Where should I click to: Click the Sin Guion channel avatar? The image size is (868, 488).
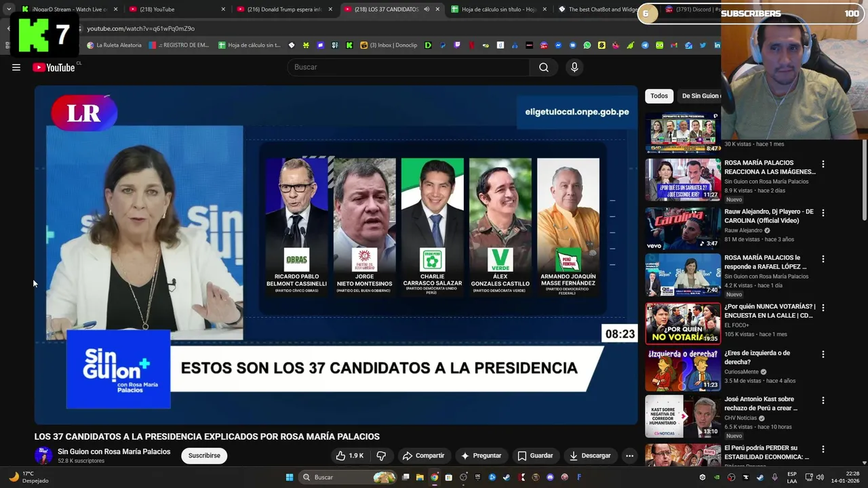coord(43,455)
